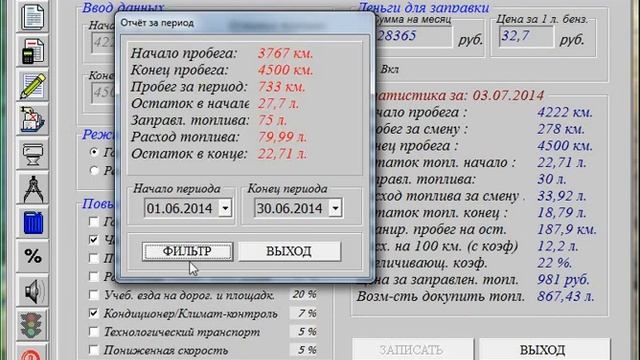The height and width of the screenshot is (360, 640).
Task: Enable the 'Технологический транспорт' checkbox
Action: click(94, 331)
